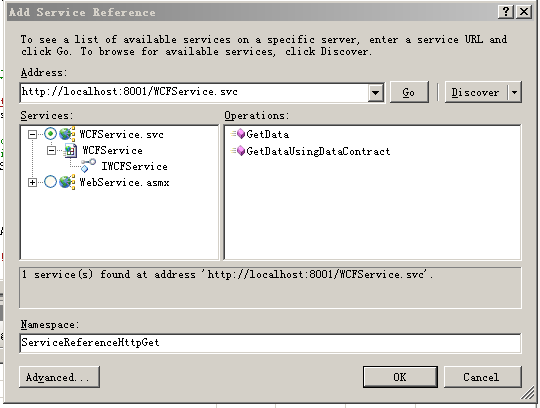Image resolution: width=540 pixels, height=408 pixels.
Task: Click the WCFService contract icon in the tree
Action: [x=71, y=150]
